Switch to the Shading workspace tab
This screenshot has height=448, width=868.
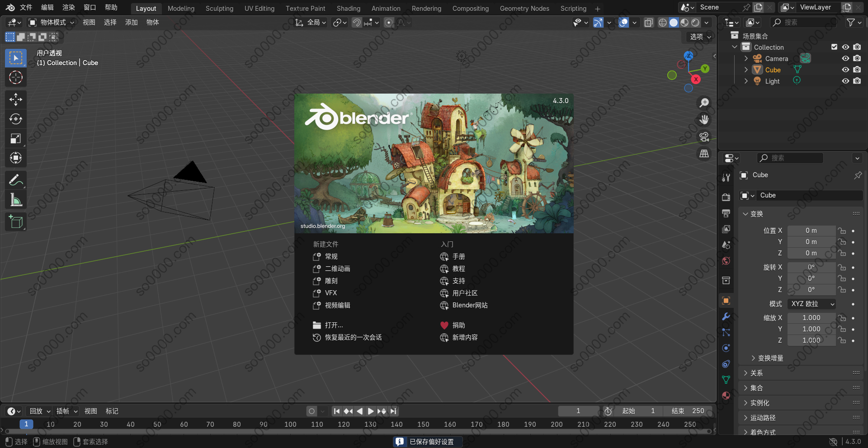coord(348,8)
